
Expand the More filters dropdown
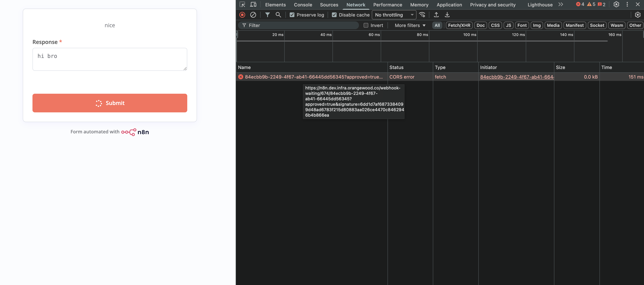click(410, 25)
